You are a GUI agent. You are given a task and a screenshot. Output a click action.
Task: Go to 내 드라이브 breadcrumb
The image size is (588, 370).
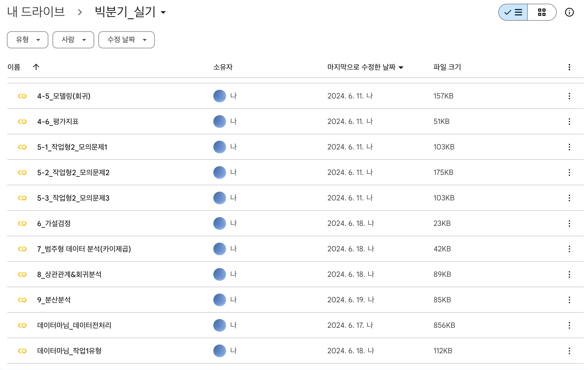36,12
